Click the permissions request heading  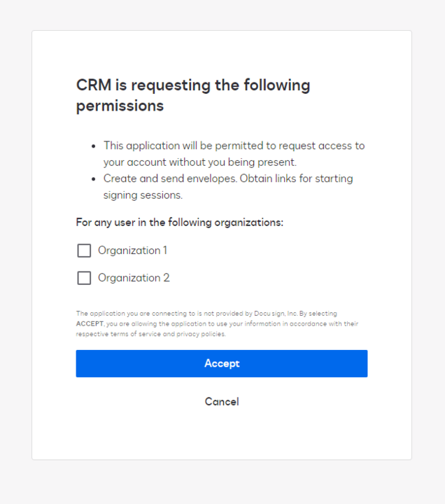tap(193, 95)
